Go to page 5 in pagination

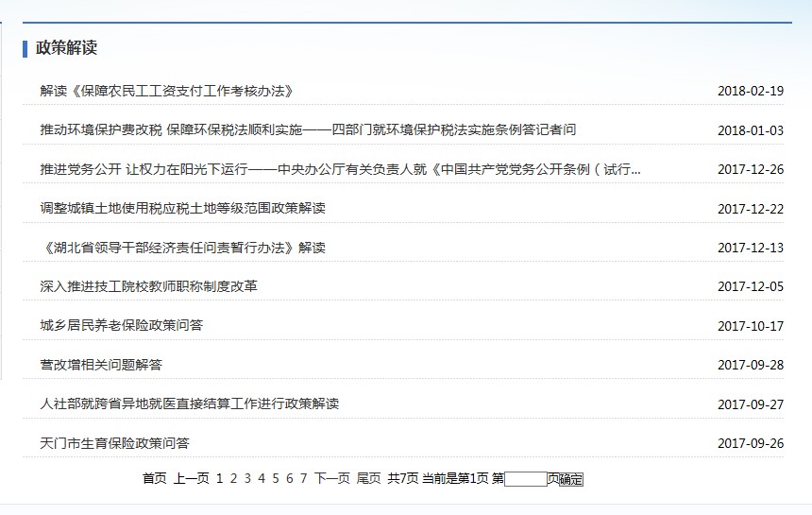point(276,478)
